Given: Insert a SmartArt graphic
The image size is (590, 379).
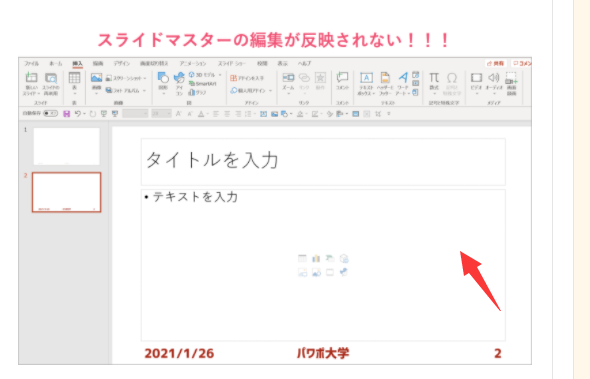Looking at the screenshot, I should (x=203, y=84).
